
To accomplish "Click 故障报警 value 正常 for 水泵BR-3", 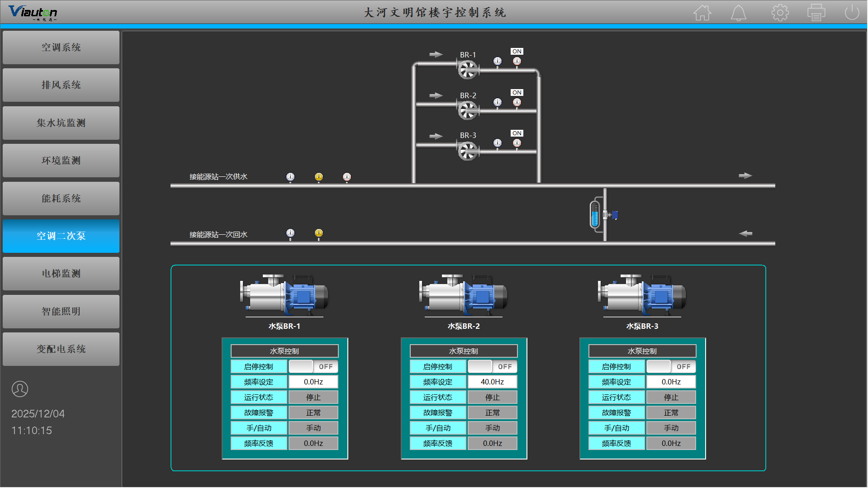I will click(671, 413).
